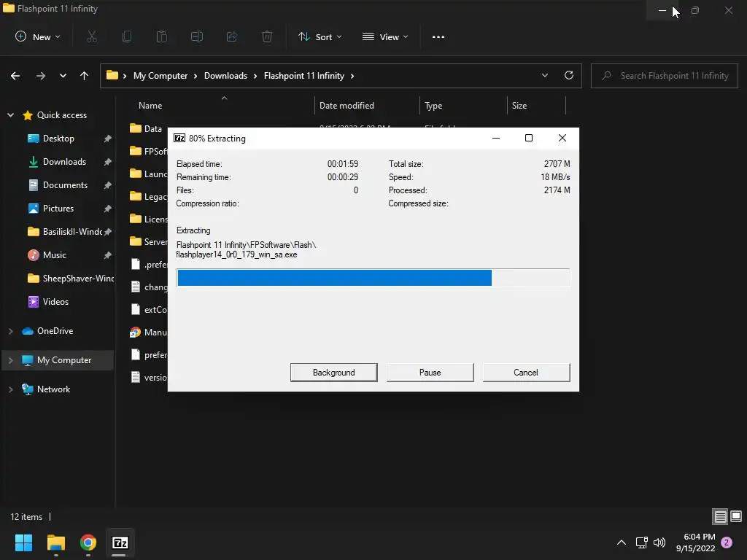Select the Launcher folder
Screen dimensions: 747x560
click(149, 174)
